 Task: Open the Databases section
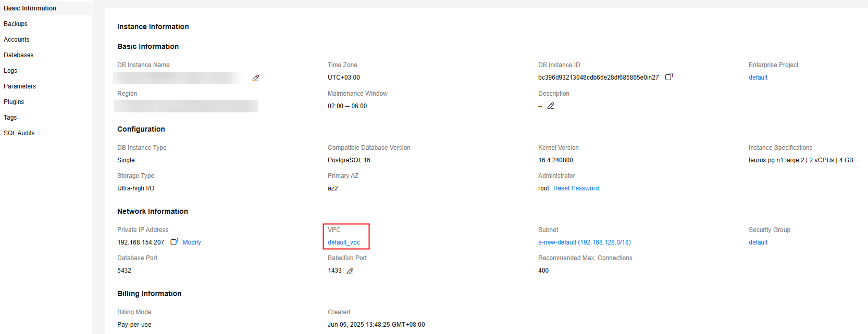(x=19, y=55)
